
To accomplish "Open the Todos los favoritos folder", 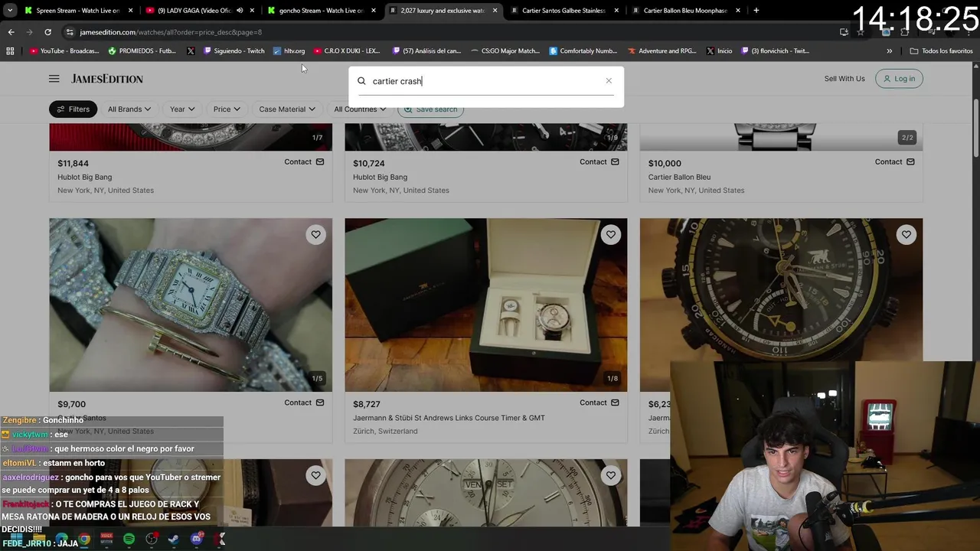I will [941, 51].
